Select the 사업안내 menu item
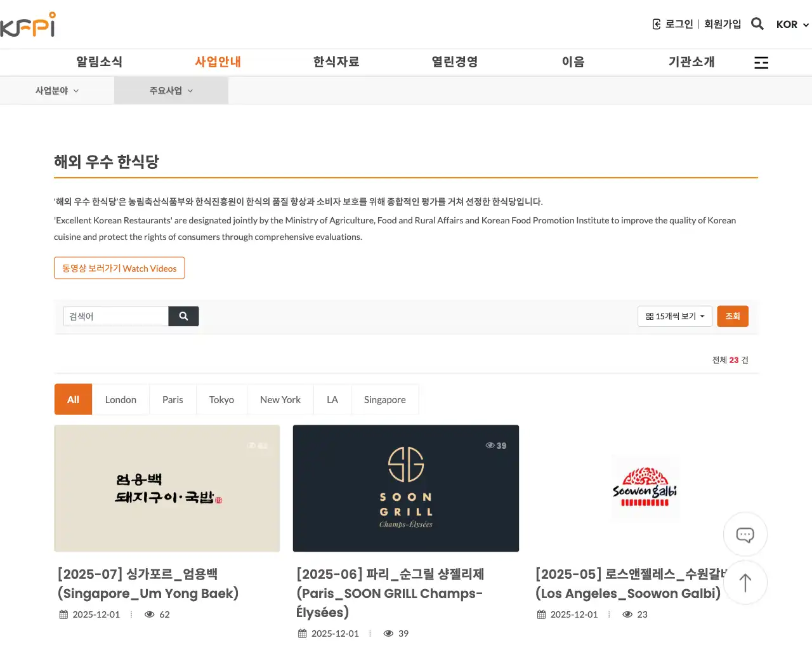 pyautogui.click(x=218, y=62)
